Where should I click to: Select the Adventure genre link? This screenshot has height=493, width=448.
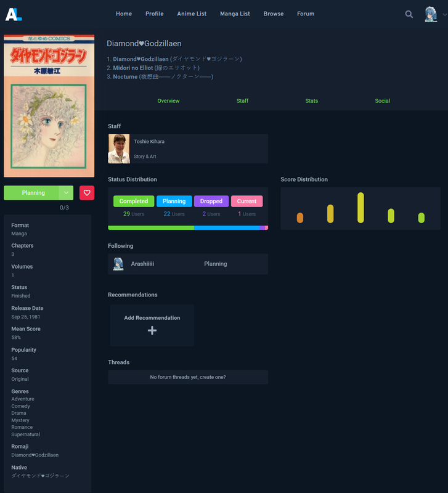coord(23,399)
